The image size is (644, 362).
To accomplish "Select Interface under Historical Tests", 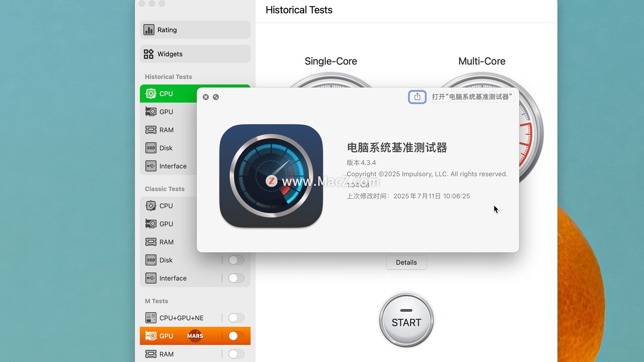I will 168,166.
